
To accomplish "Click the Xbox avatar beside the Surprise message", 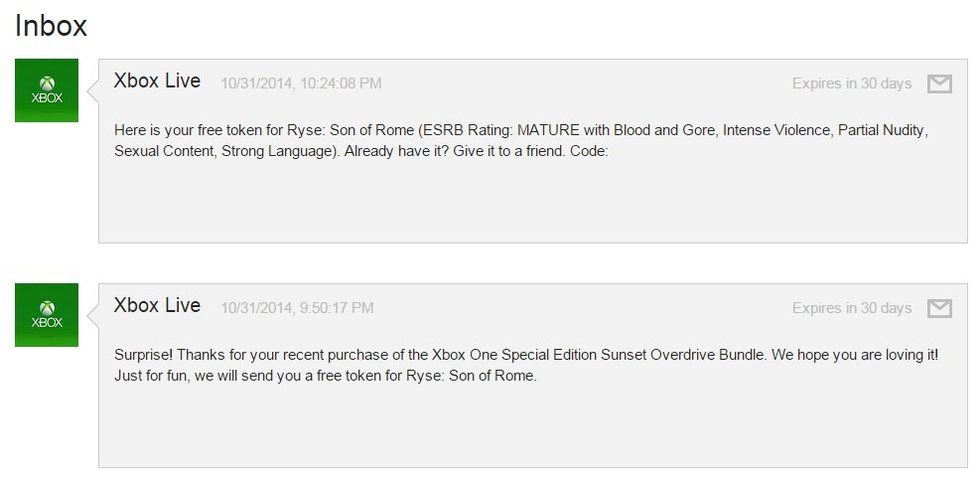I will (47, 315).
